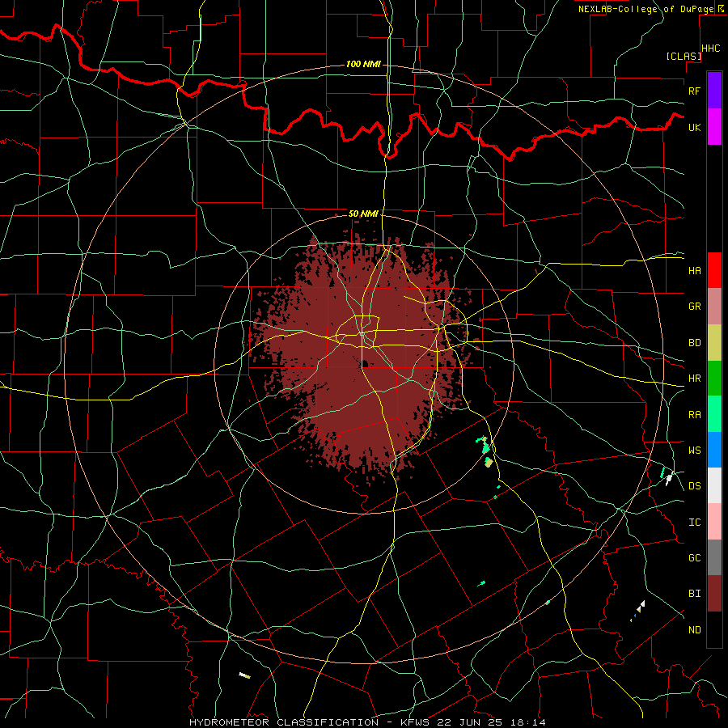Click the GC legend label
Viewport: 728px width, 728px height.
tap(695, 558)
